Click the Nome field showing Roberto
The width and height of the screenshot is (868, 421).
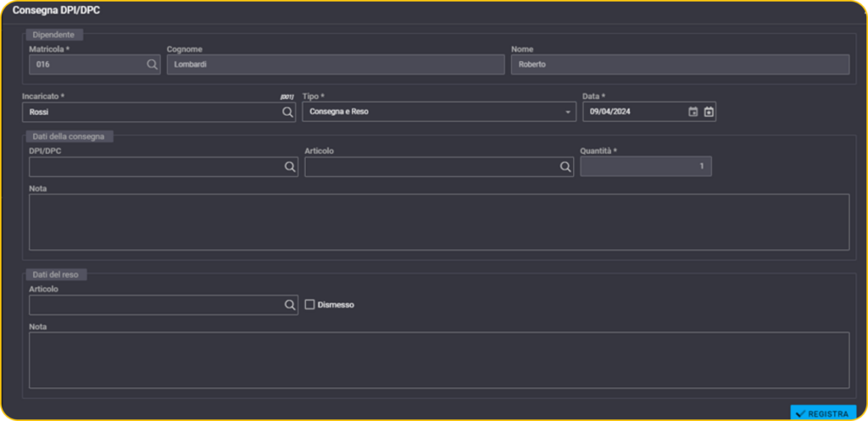click(x=680, y=64)
